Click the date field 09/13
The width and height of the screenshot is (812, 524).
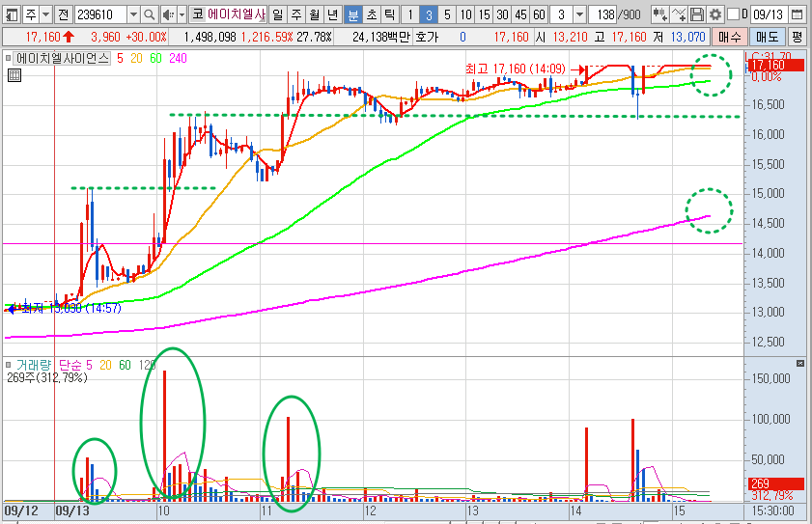pyautogui.click(x=769, y=14)
